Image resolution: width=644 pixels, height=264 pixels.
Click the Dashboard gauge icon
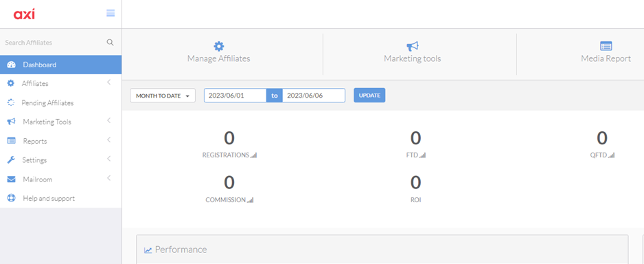click(x=12, y=65)
